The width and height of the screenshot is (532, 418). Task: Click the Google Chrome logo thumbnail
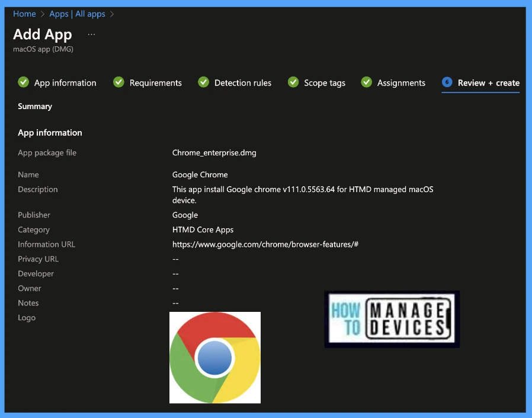pyautogui.click(x=215, y=358)
